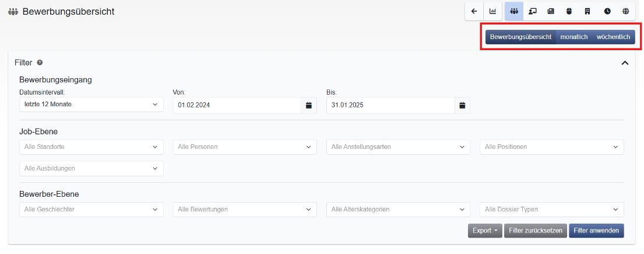
Task: Open the presenter screen icon
Action: [x=532, y=12]
